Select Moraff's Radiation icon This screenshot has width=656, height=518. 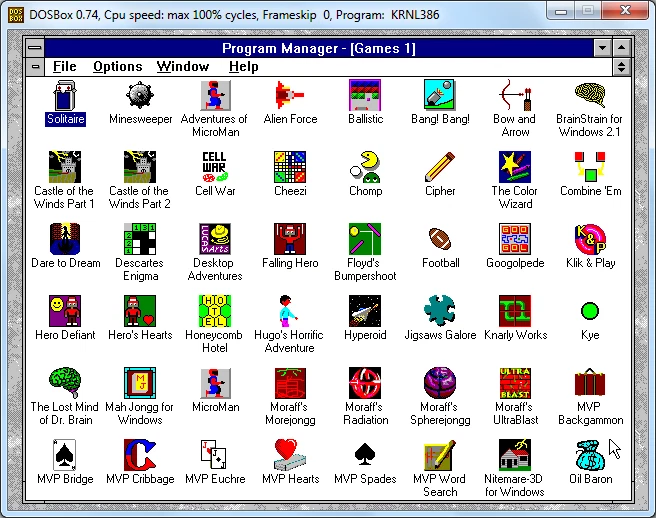click(365, 383)
